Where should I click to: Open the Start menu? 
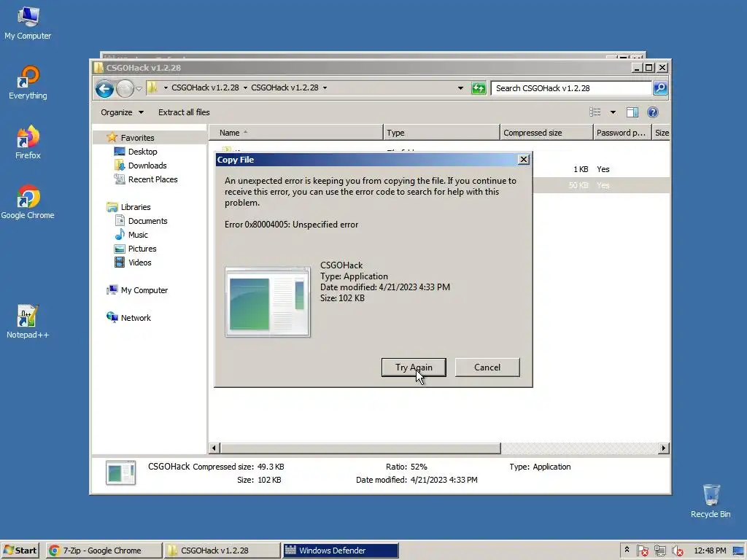click(x=20, y=551)
